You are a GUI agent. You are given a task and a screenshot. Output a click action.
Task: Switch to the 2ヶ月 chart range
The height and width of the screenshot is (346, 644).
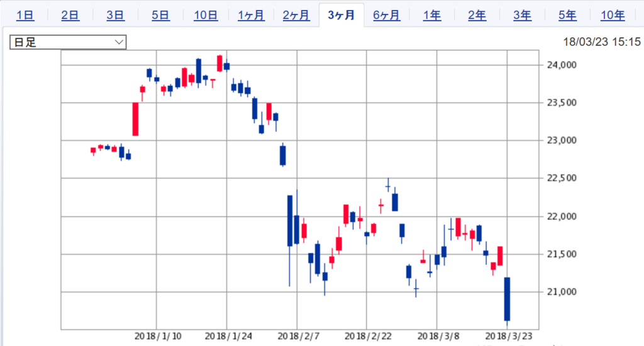[296, 16]
